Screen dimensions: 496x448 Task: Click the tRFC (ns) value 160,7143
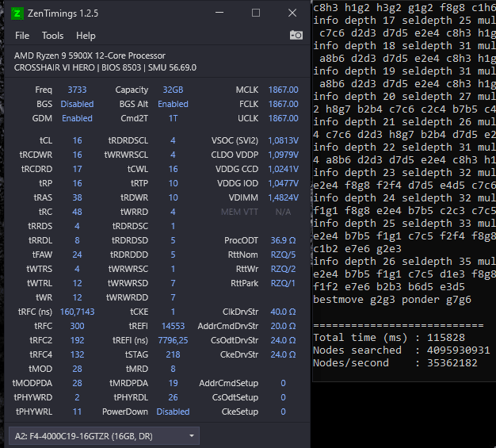pos(77,312)
